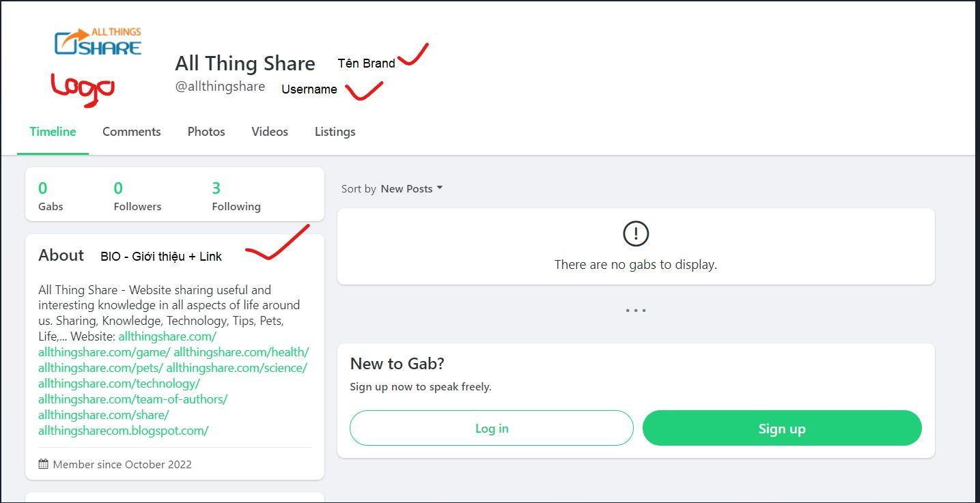
Task: Expand the Sort by New Posts dropdown
Action: pos(411,189)
